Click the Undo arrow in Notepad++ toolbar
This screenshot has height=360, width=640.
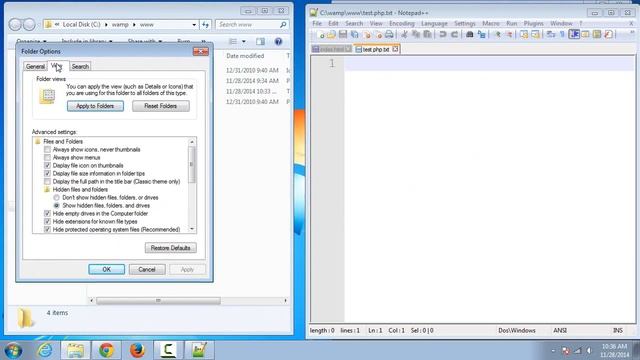tap(442, 35)
